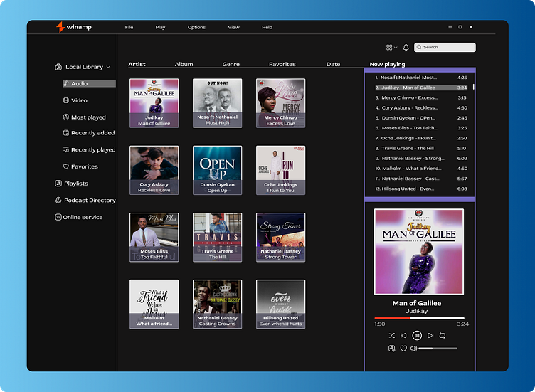Skip to the next track
Screen dimensions: 535x392
[x=430, y=335]
